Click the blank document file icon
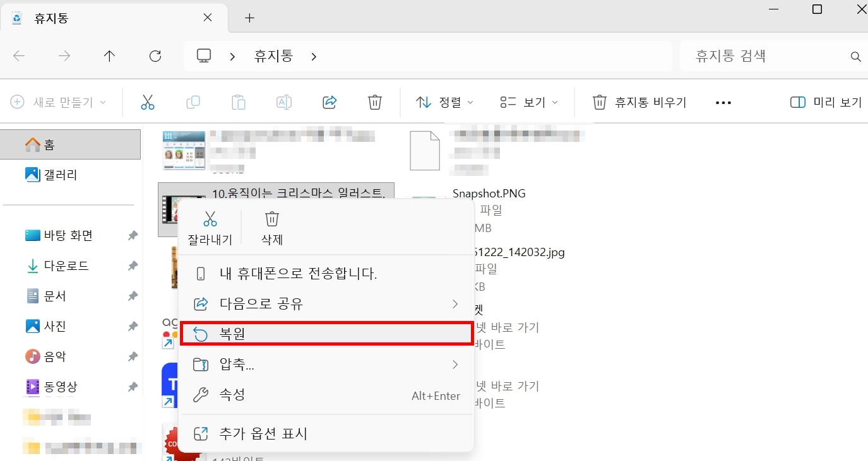Viewport: 868px width, 461px height. pyautogui.click(x=425, y=151)
